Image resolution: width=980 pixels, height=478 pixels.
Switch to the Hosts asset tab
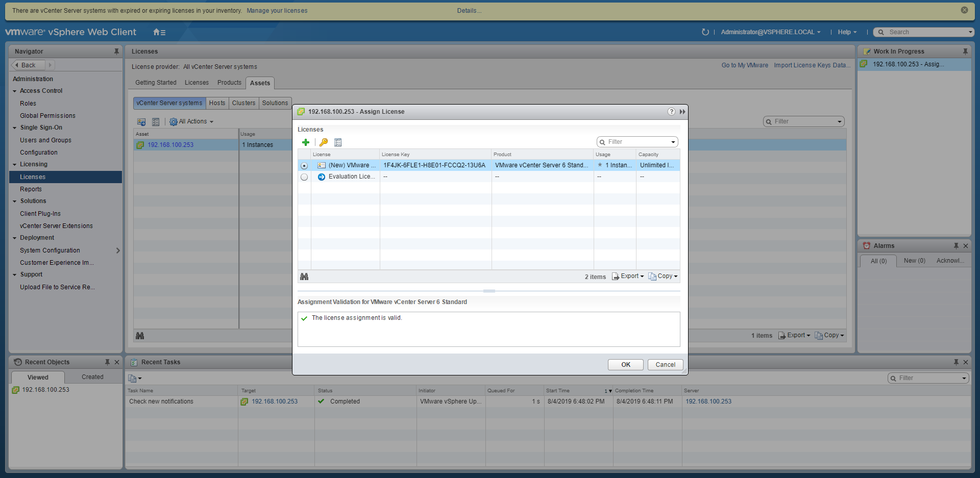coord(217,103)
